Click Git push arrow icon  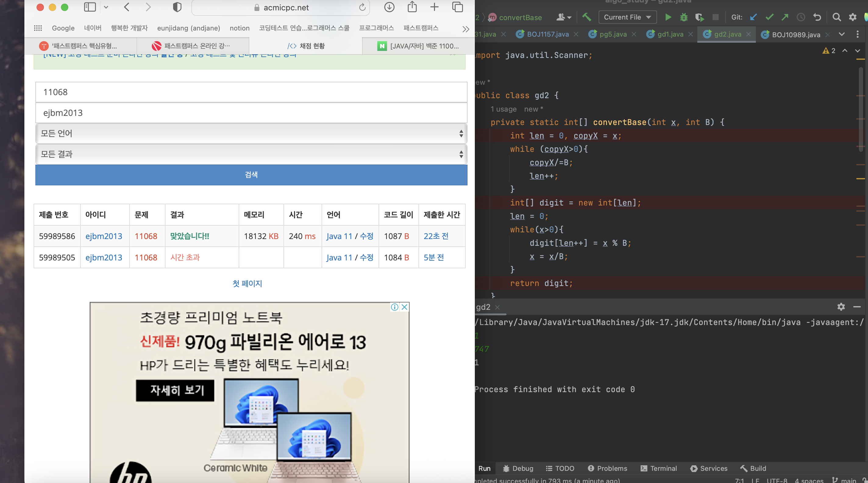(785, 17)
